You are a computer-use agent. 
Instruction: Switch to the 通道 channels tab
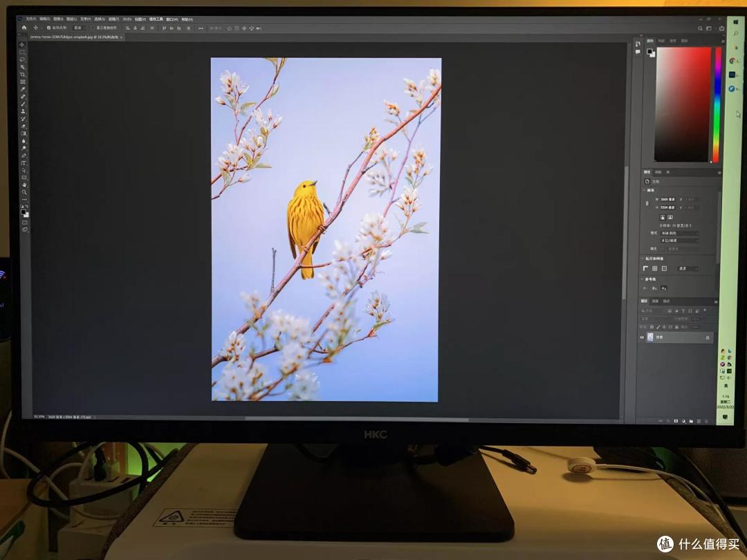click(656, 301)
